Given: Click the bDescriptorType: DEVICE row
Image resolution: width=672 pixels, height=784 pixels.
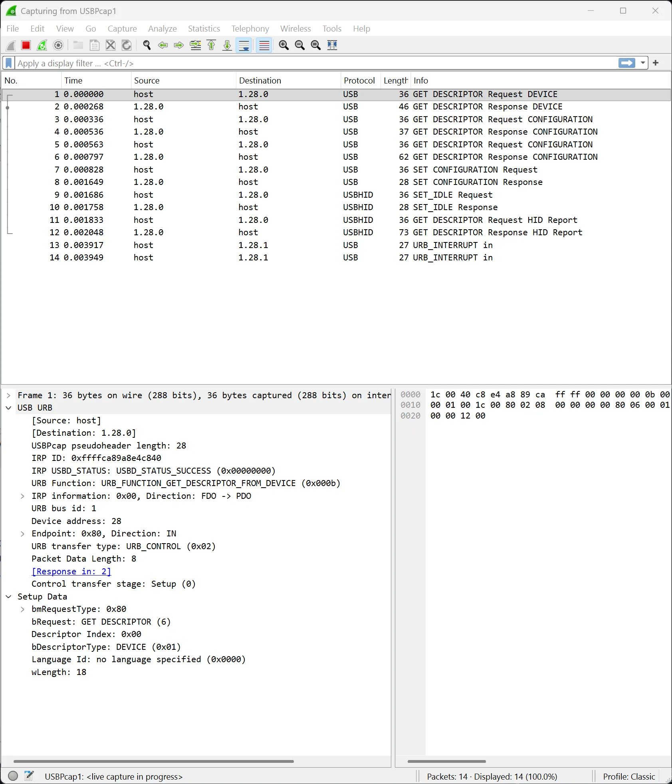Looking at the screenshot, I should pyautogui.click(x=106, y=647).
